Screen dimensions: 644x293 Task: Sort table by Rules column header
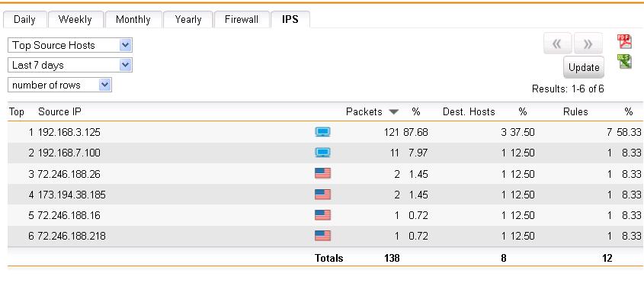[x=575, y=111]
